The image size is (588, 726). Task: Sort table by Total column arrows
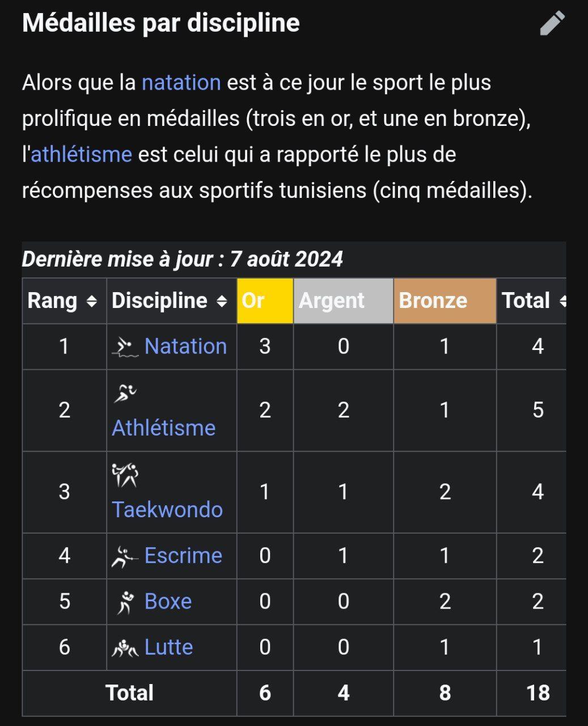(562, 301)
